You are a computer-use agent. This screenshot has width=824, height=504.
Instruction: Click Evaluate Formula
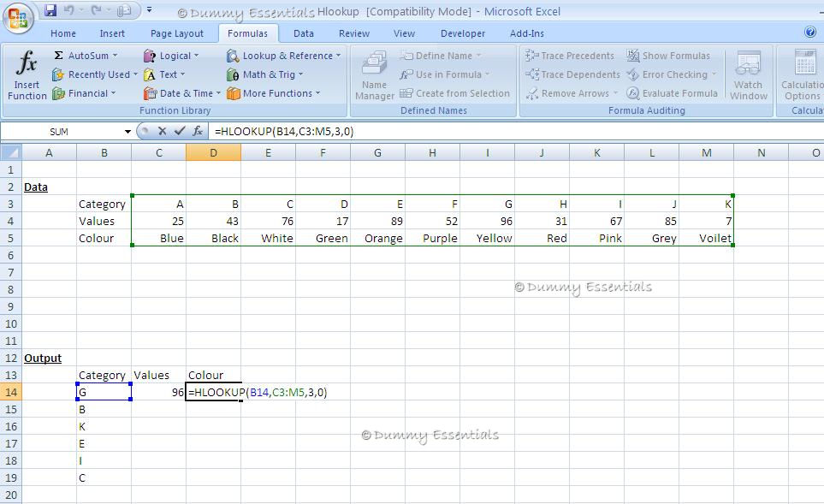(x=672, y=93)
